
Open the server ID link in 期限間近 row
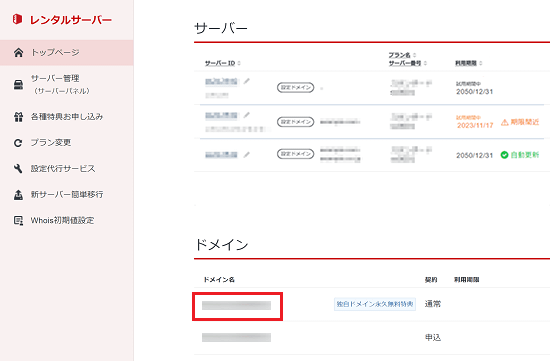point(221,115)
